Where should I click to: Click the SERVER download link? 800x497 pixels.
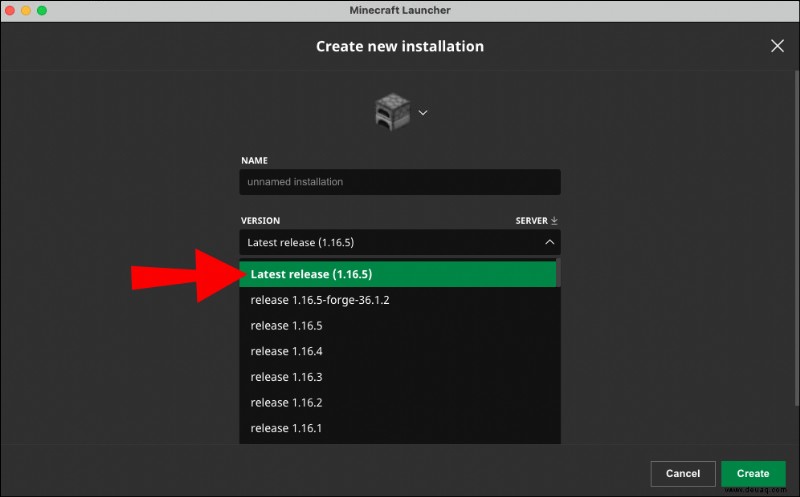point(536,220)
